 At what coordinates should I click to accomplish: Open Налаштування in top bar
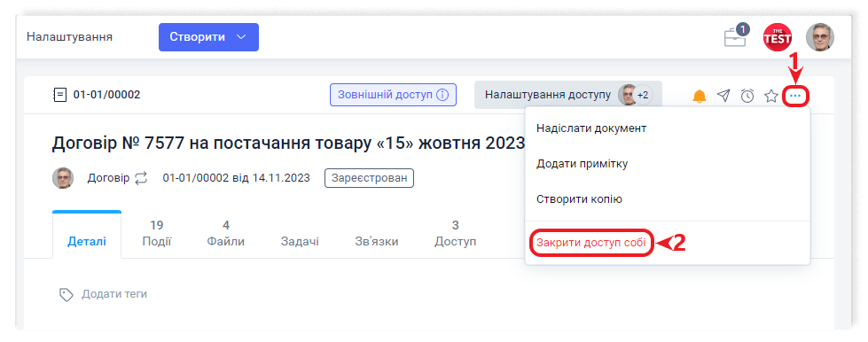point(70,37)
